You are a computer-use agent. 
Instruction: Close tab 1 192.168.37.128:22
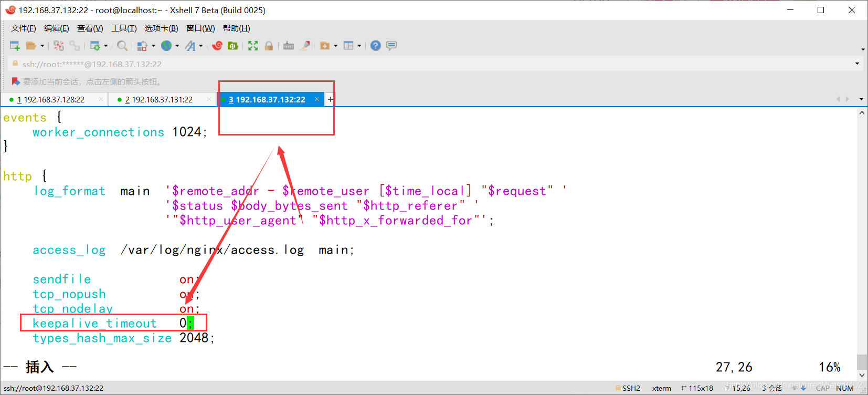point(101,99)
